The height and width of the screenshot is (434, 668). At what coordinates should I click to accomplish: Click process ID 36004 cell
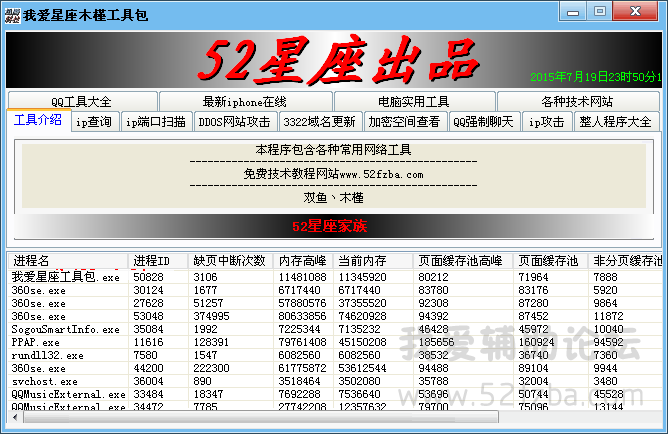pyautogui.click(x=148, y=381)
